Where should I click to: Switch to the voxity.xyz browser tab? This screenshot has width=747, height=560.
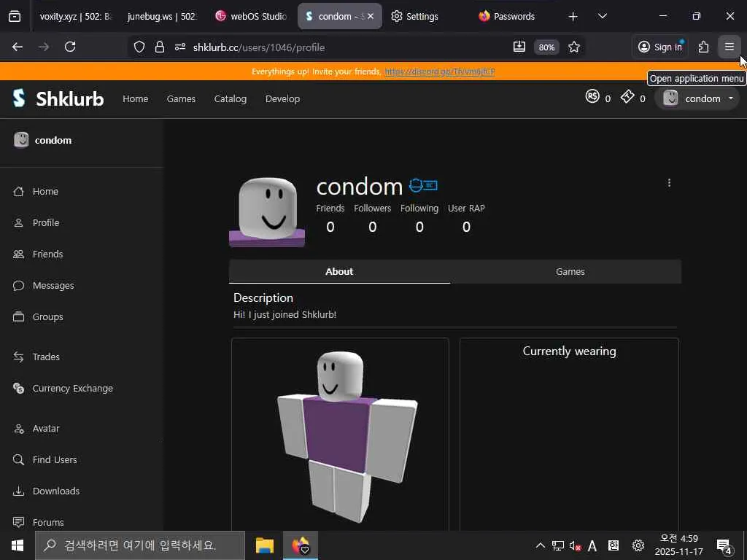click(75, 16)
